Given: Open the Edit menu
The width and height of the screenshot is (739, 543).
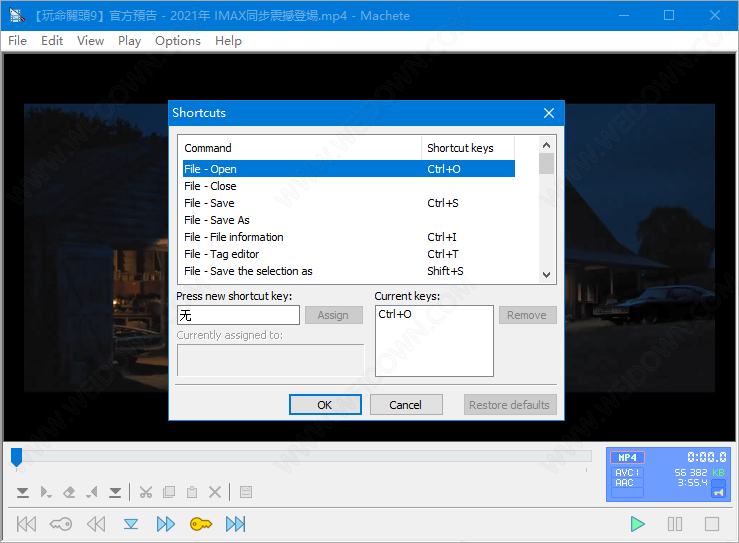Looking at the screenshot, I should point(52,41).
